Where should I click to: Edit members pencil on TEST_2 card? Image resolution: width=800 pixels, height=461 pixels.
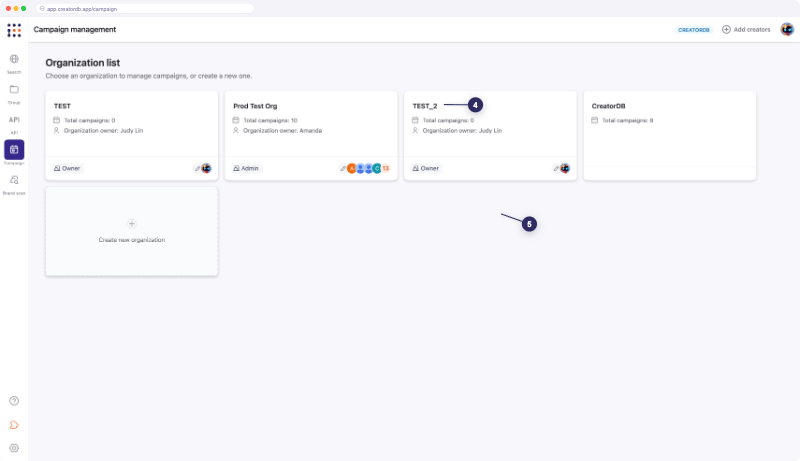coord(556,168)
